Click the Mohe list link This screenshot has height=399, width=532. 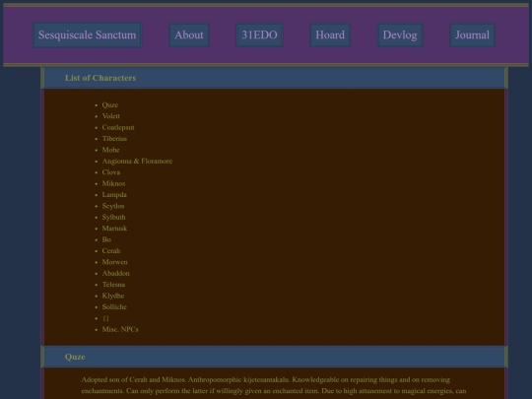(x=111, y=150)
